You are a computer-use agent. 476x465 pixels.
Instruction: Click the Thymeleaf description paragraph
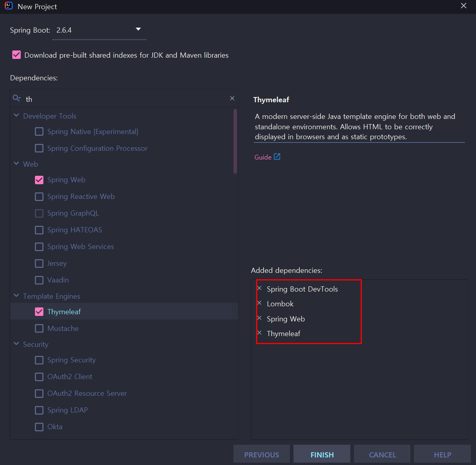pos(355,126)
